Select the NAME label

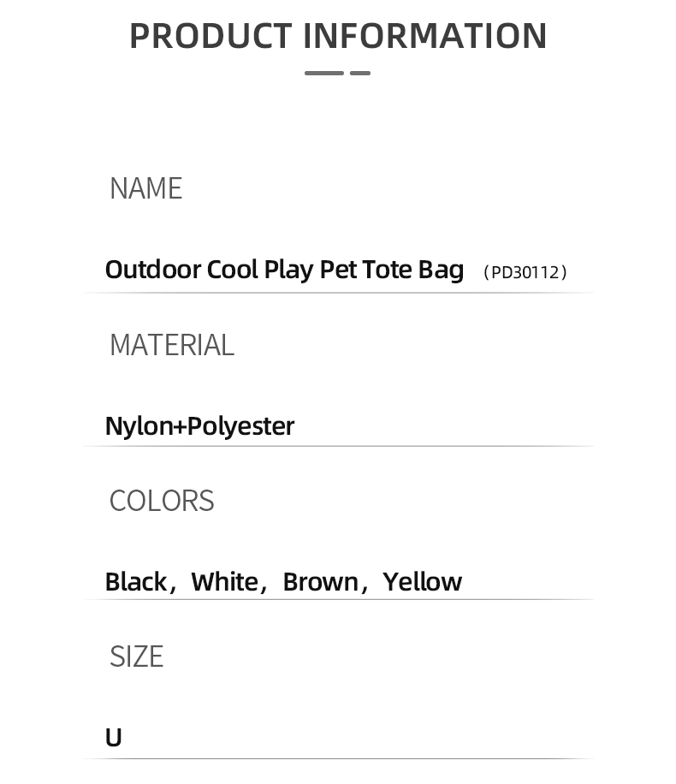click(146, 188)
